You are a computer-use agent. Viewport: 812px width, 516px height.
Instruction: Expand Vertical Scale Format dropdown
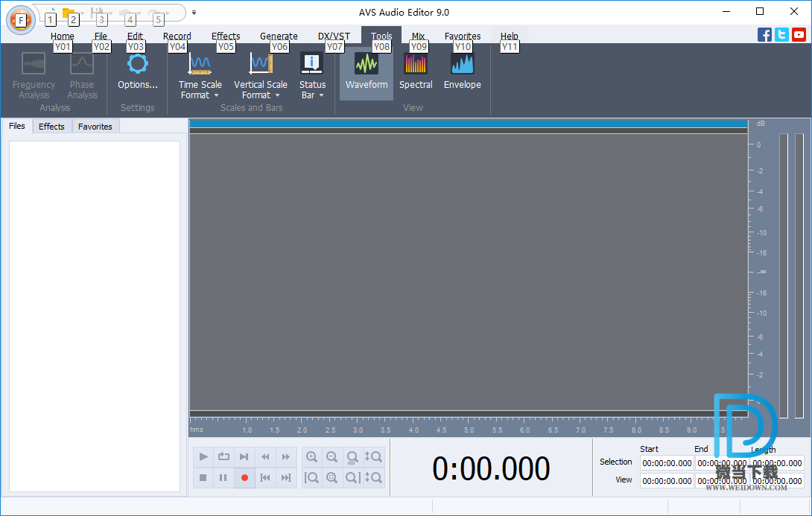point(261,75)
